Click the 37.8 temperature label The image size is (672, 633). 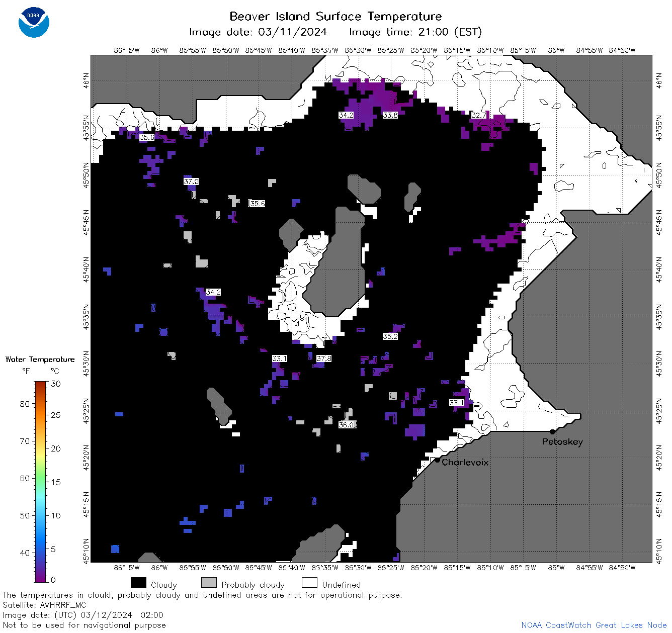click(324, 358)
